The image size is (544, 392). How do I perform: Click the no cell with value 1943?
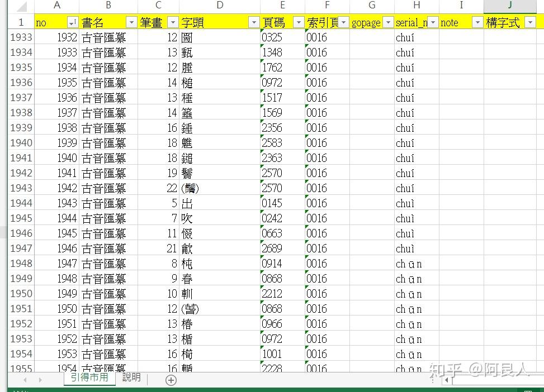click(57, 203)
